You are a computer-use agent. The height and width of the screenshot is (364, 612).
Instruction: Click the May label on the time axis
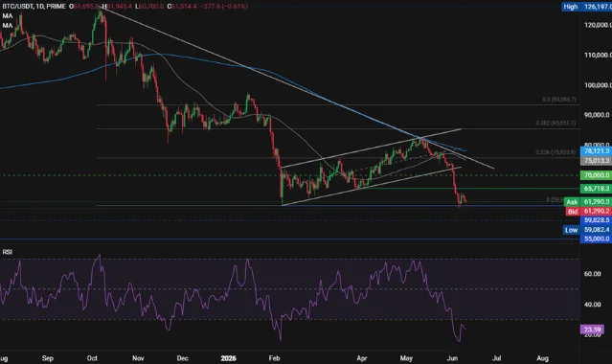[x=406, y=358]
